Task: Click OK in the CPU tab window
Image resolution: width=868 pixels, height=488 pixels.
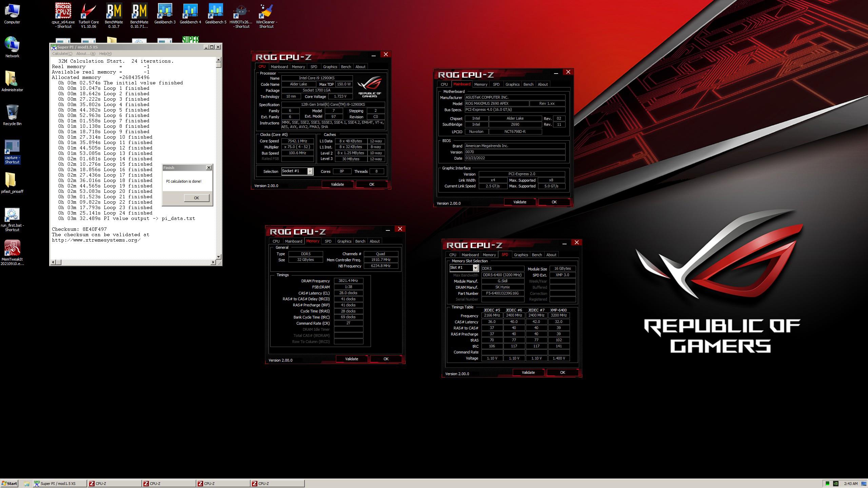Action: tap(372, 184)
